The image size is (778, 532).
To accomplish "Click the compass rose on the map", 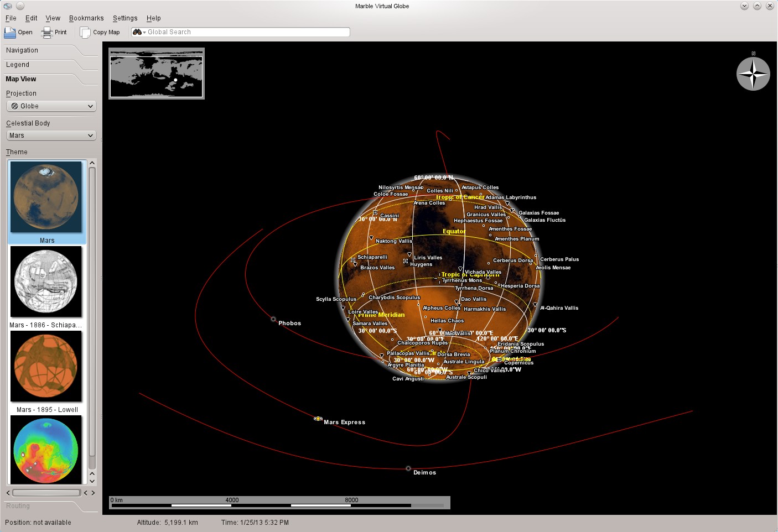I will 753,74.
